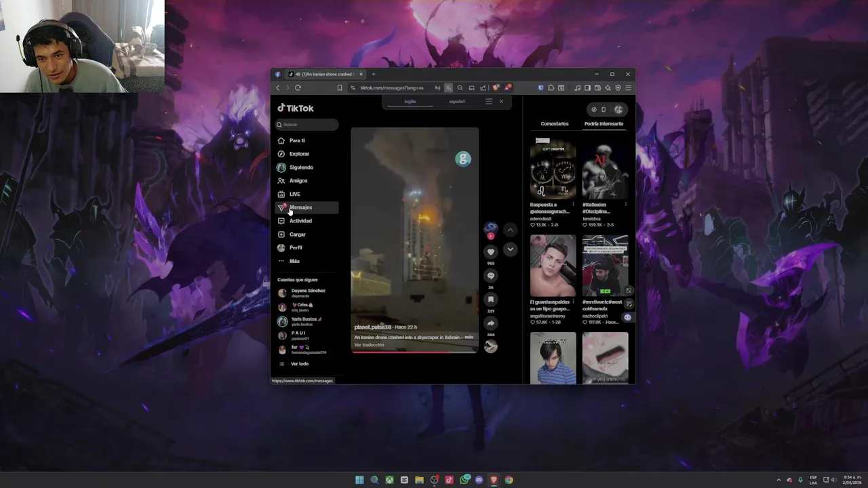Open browser main hamburger menu
868x488 pixels.
pyautogui.click(x=628, y=87)
